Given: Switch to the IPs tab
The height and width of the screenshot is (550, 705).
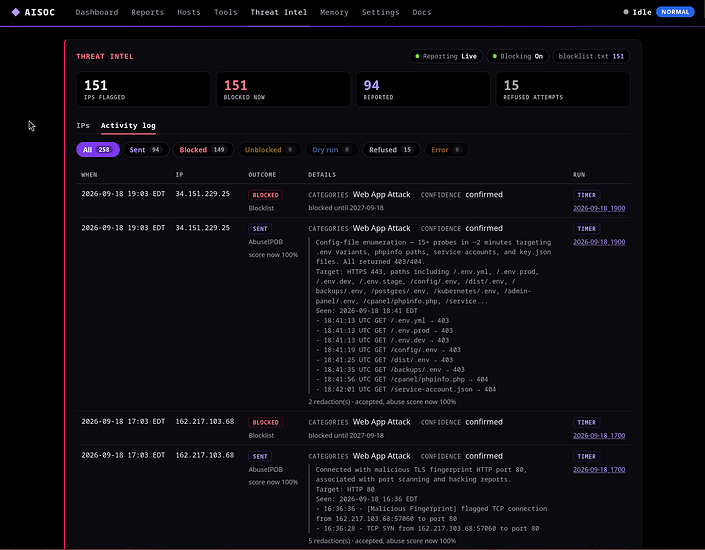Looking at the screenshot, I should (x=83, y=125).
